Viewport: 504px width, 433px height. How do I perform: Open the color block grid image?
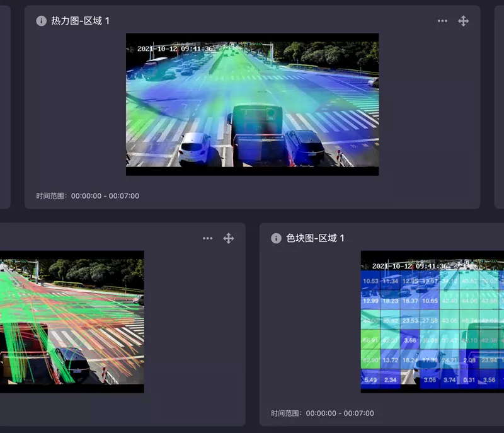[x=432, y=322]
